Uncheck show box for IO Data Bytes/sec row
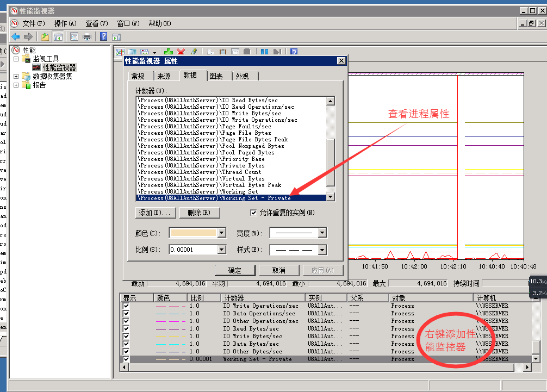Viewport: 547px width, 392px height. [x=126, y=344]
